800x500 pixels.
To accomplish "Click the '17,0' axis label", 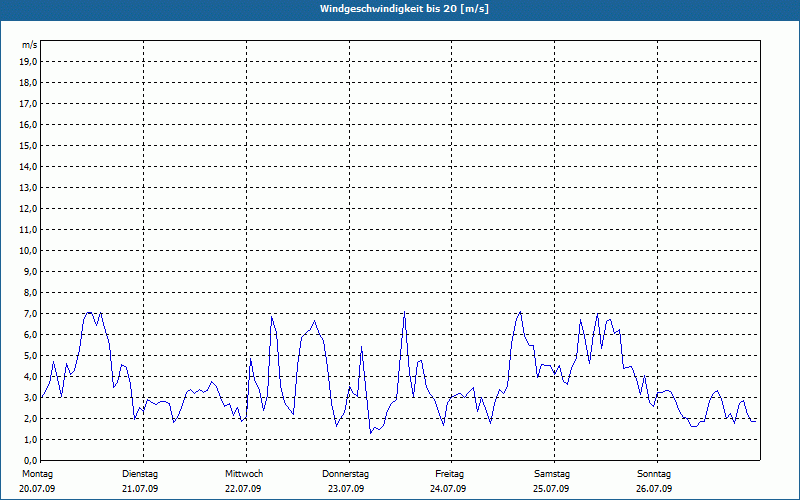I will tap(28, 104).
